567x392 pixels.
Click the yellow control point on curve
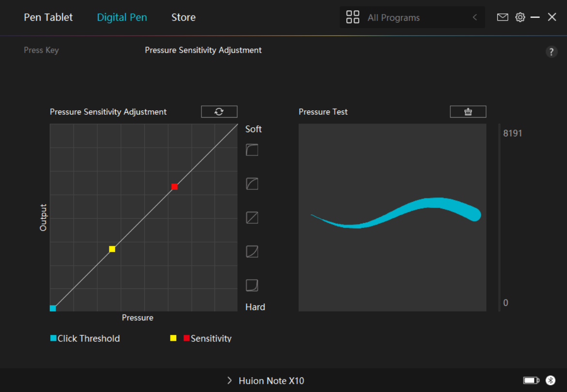[112, 249]
